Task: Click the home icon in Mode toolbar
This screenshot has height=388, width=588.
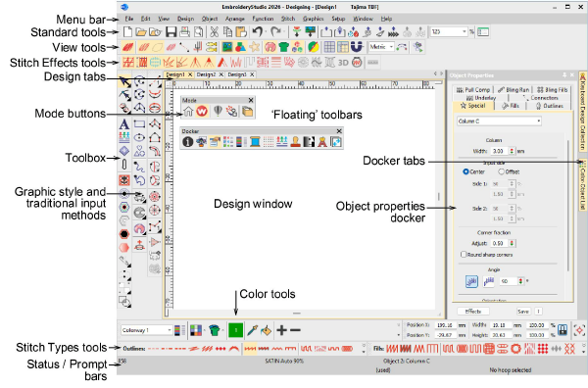Action: pyautogui.click(x=188, y=112)
